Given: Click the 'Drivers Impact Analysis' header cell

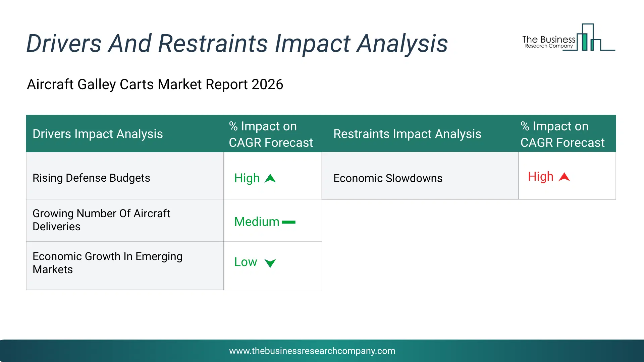Looking at the screenshot, I should [125, 134].
